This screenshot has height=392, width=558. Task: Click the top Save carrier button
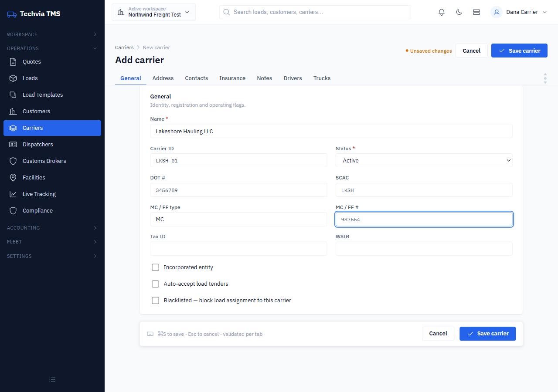[x=519, y=51]
